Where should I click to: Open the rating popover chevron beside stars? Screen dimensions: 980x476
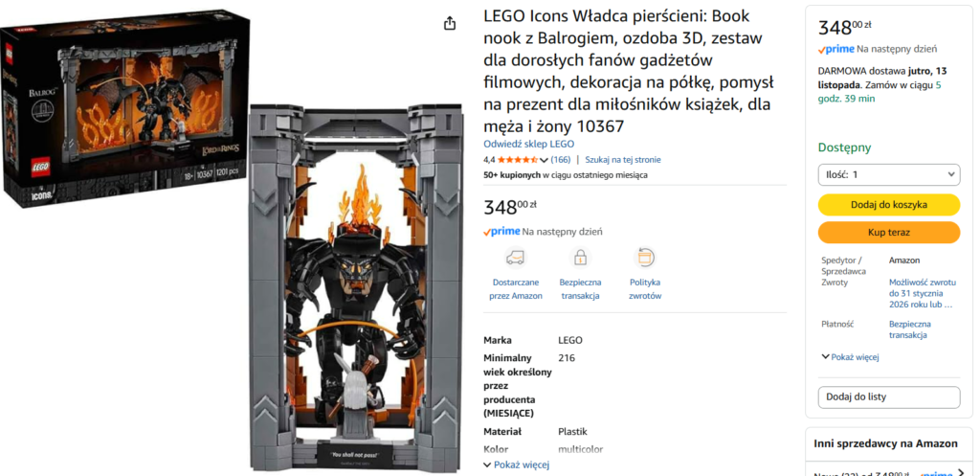click(545, 160)
